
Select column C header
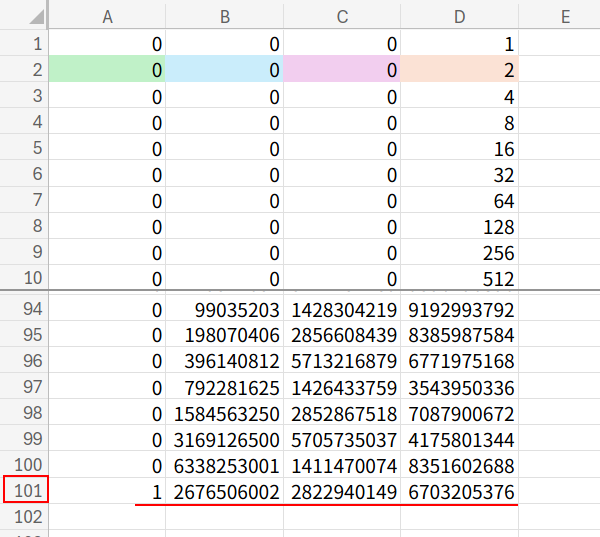[342, 15]
